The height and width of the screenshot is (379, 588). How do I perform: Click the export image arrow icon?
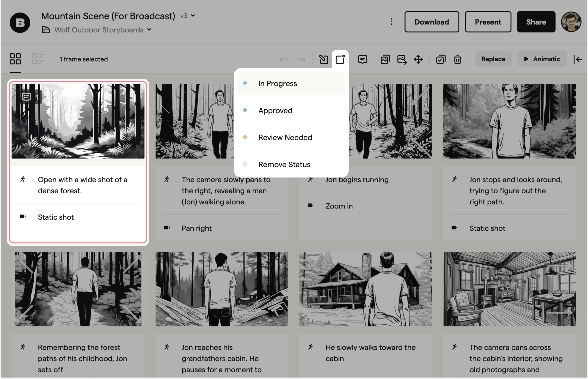point(402,59)
